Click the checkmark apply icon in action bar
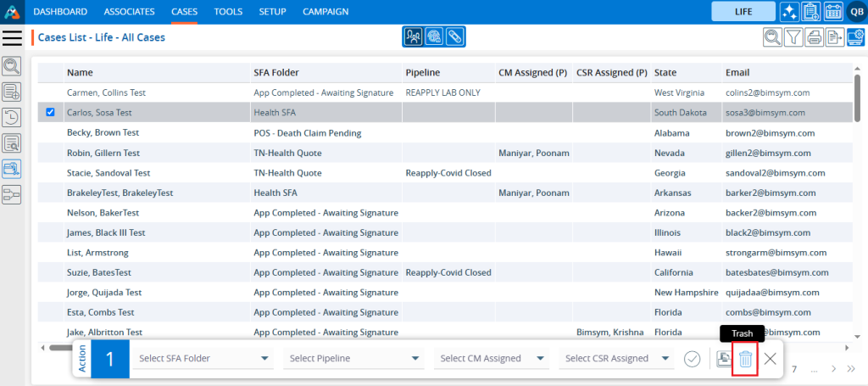 (692, 359)
